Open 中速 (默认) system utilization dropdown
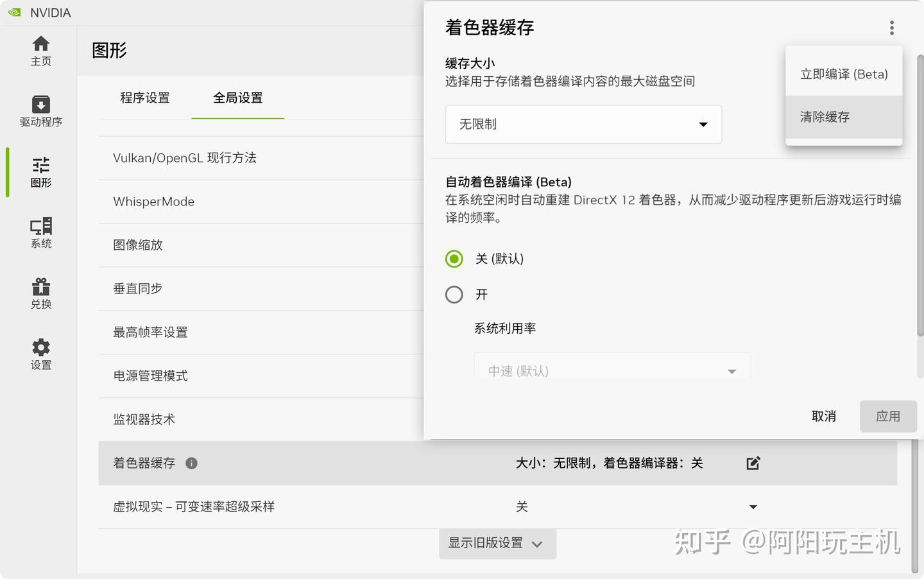 (x=612, y=366)
